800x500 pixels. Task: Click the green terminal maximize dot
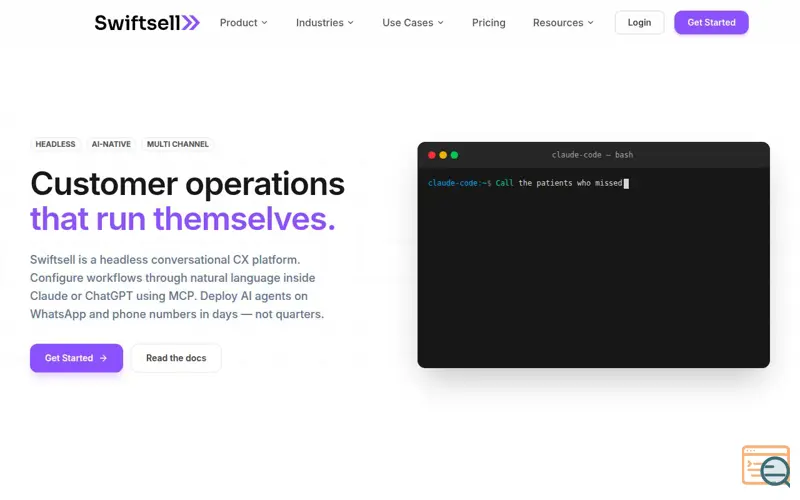point(454,155)
